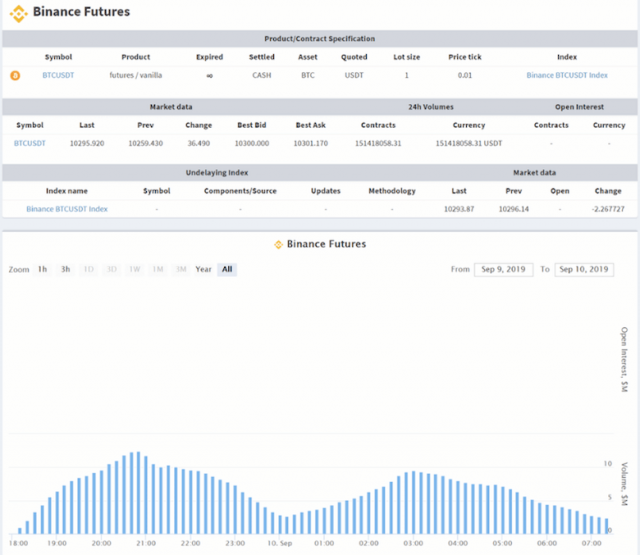Viewport: 640px width, 555px height.
Task: Click the 10. Sep label on time axis
Action: [x=280, y=543]
